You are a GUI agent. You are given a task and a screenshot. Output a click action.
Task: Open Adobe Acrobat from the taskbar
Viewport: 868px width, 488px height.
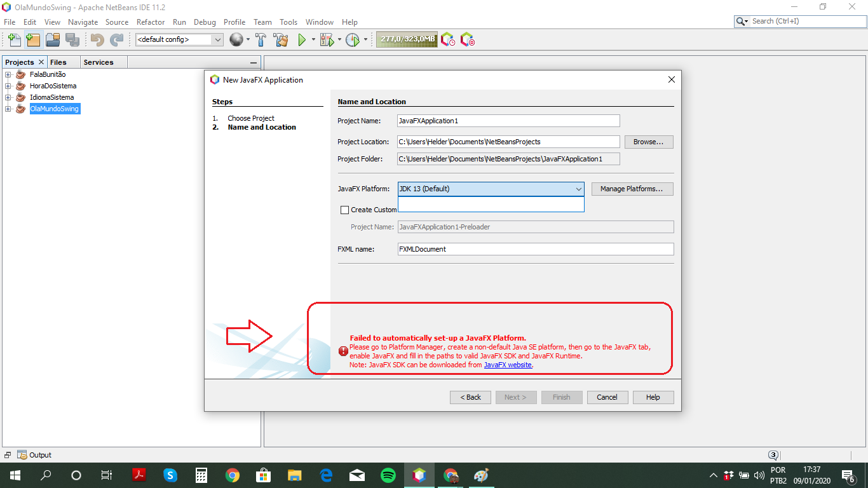pyautogui.click(x=139, y=475)
